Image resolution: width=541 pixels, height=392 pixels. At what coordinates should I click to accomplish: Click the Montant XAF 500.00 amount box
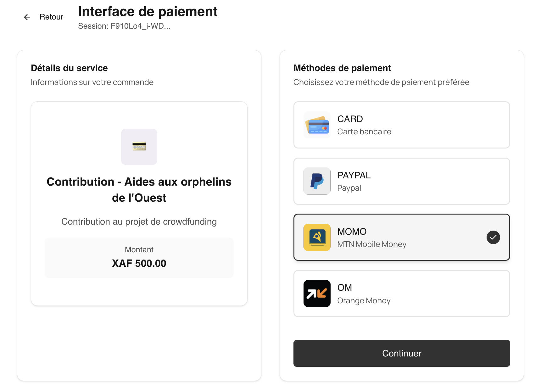(139, 258)
